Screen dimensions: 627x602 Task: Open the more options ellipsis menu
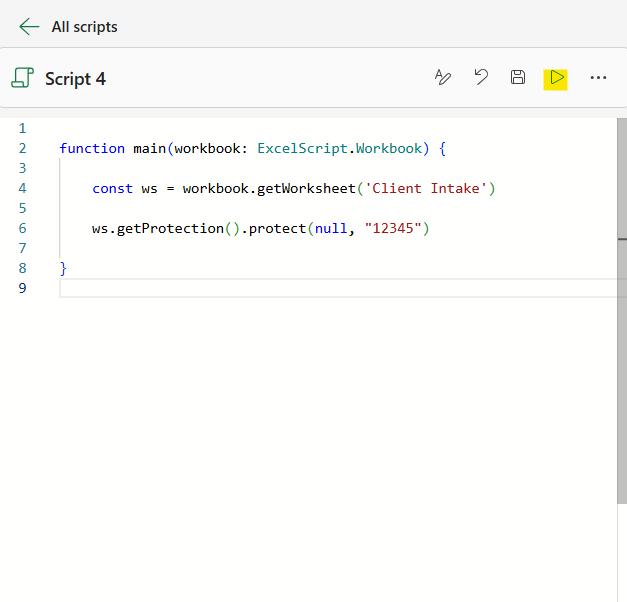pyautogui.click(x=598, y=78)
